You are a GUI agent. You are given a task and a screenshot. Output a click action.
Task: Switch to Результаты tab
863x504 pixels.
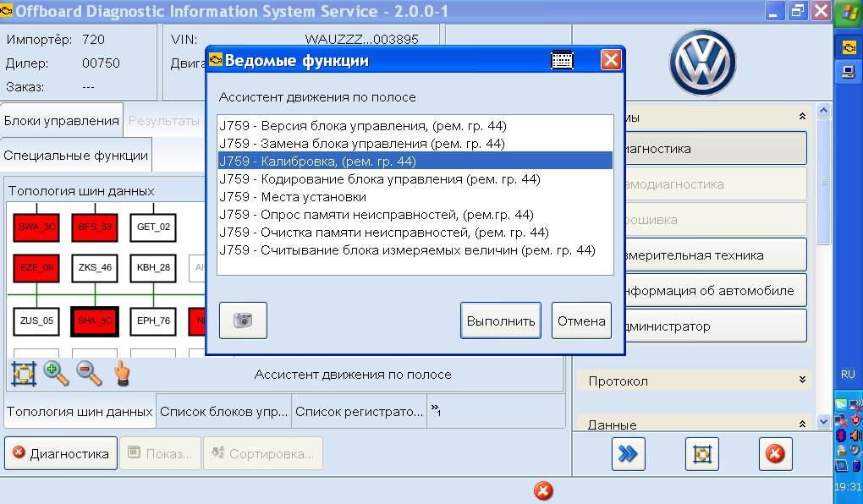coord(164,120)
